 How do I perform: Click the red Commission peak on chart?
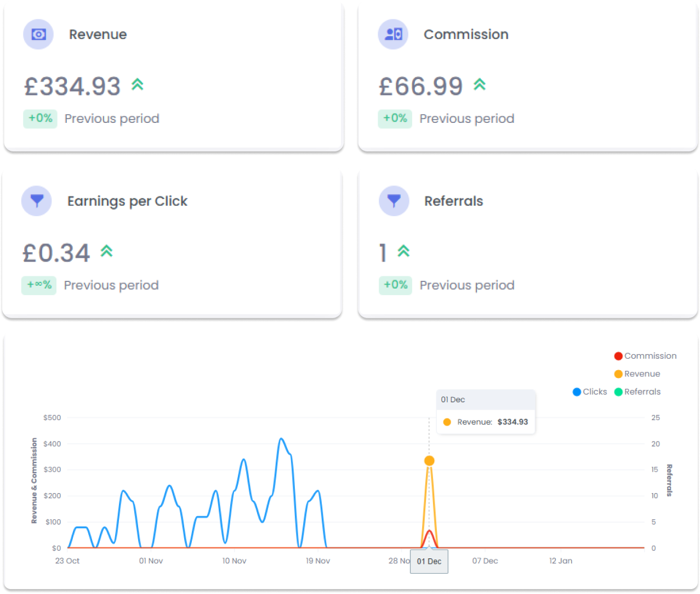429,531
